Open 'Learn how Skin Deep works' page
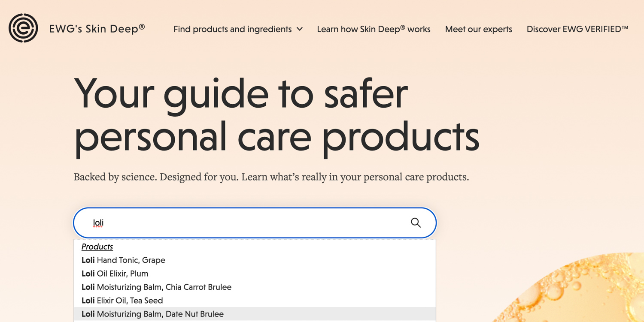This screenshot has width=644, height=322. (374, 29)
